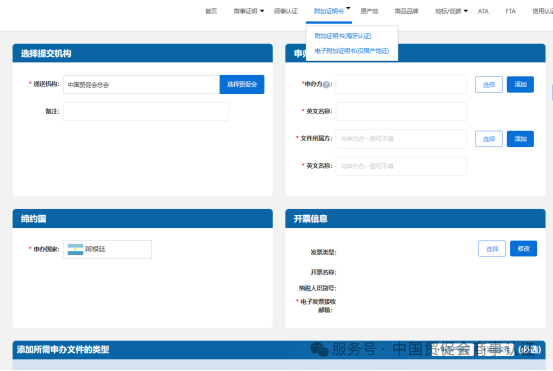Click 添加 beside 文件所属方 field

(520, 139)
